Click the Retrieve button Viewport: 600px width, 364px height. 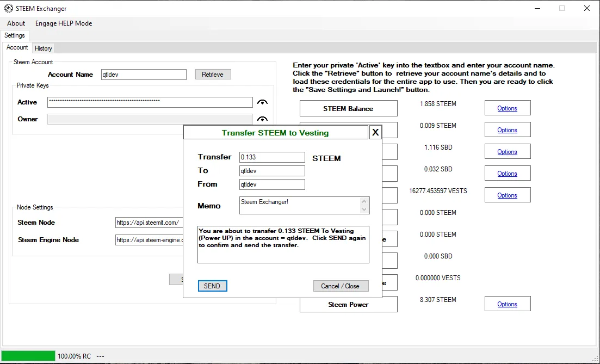click(213, 74)
